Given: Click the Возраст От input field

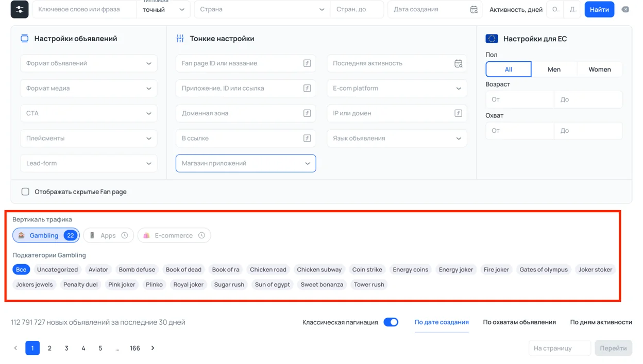Looking at the screenshot, I should (x=520, y=99).
